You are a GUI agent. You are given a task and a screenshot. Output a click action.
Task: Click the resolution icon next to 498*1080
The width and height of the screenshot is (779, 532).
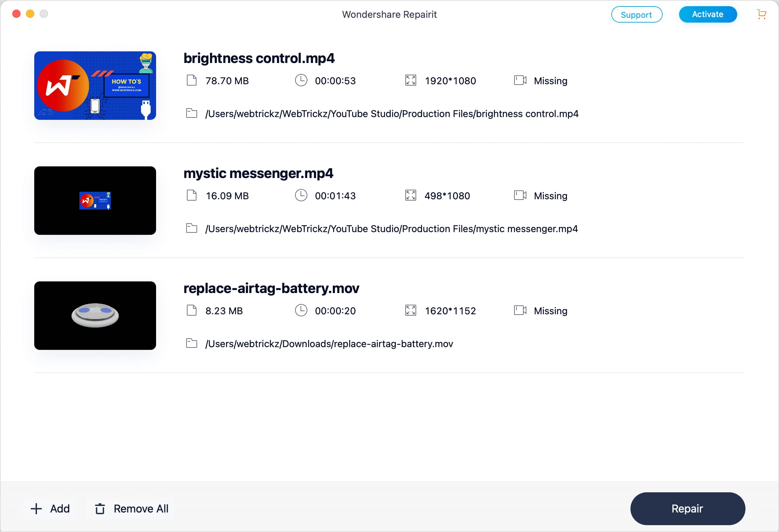coord(411,195)
